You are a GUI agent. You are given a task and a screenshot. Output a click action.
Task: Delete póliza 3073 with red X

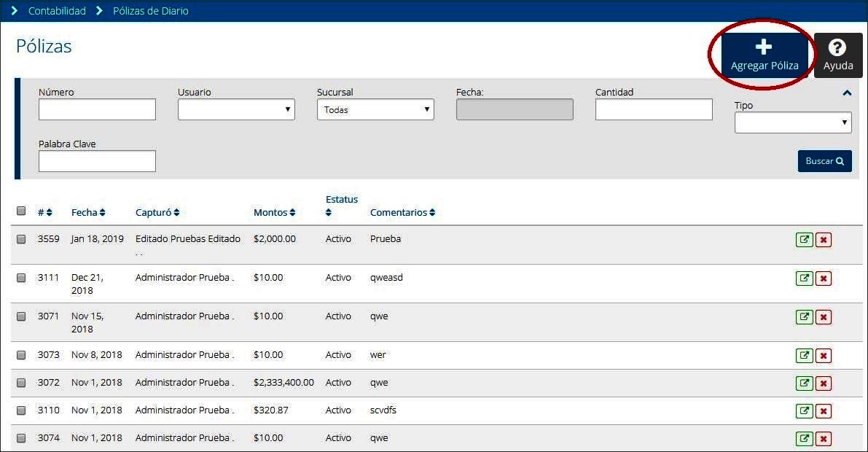click(823, 356)
